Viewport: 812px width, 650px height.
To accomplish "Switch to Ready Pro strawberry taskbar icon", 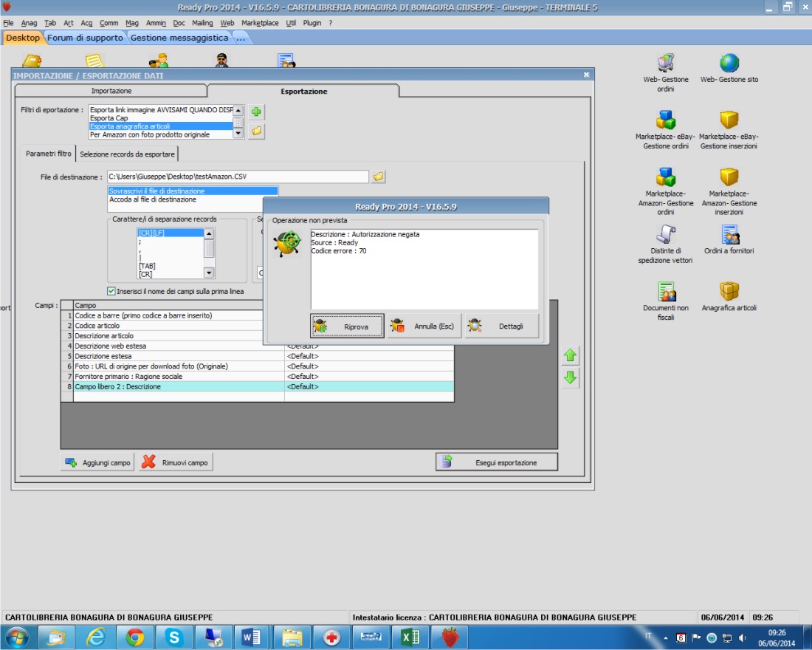I will tap(450, 637).
